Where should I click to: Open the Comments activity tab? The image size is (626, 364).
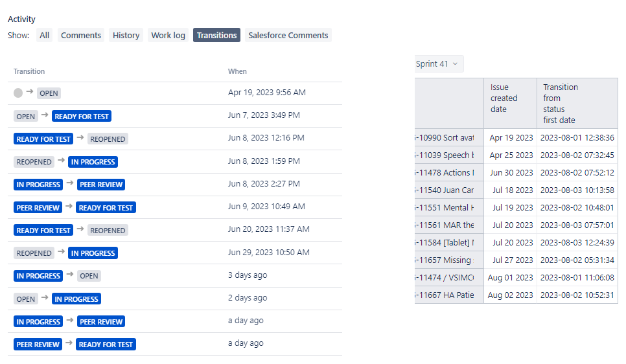[x=81, y=36]
